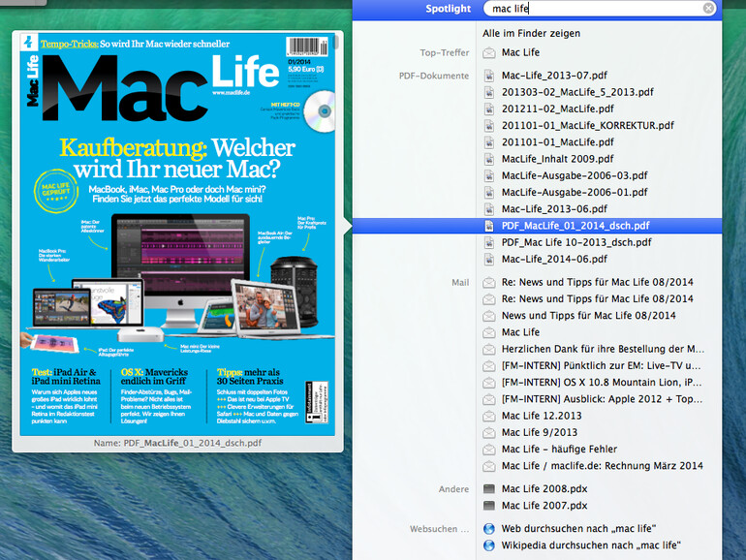Click the Mac Life cover preview thumbnail
This screenshot has height=560, width=746.
(177, 234)
